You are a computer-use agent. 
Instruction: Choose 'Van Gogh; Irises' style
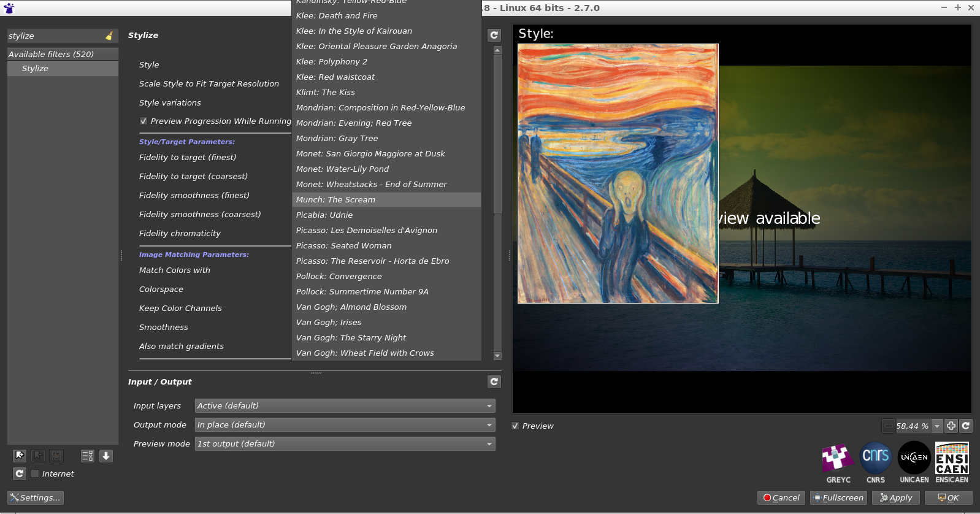point(386,323)
